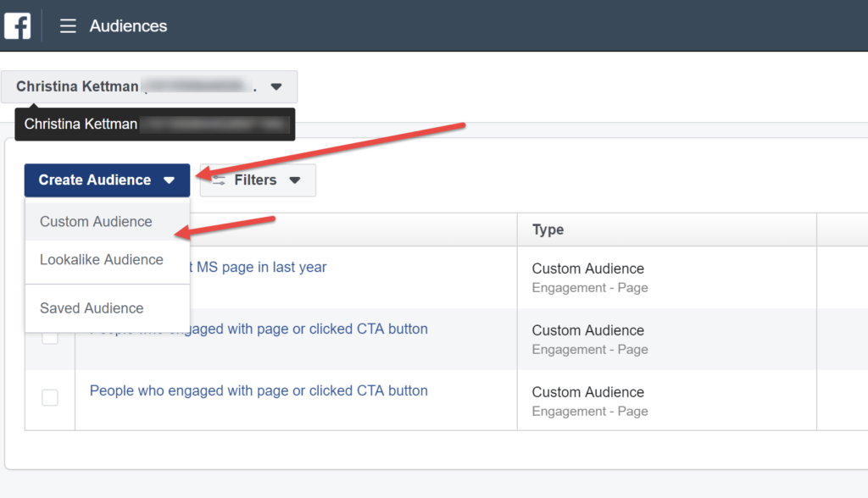Expand the Filters dropdown arrow
This screenshot has width=868, height=498.
click(294, 180)
